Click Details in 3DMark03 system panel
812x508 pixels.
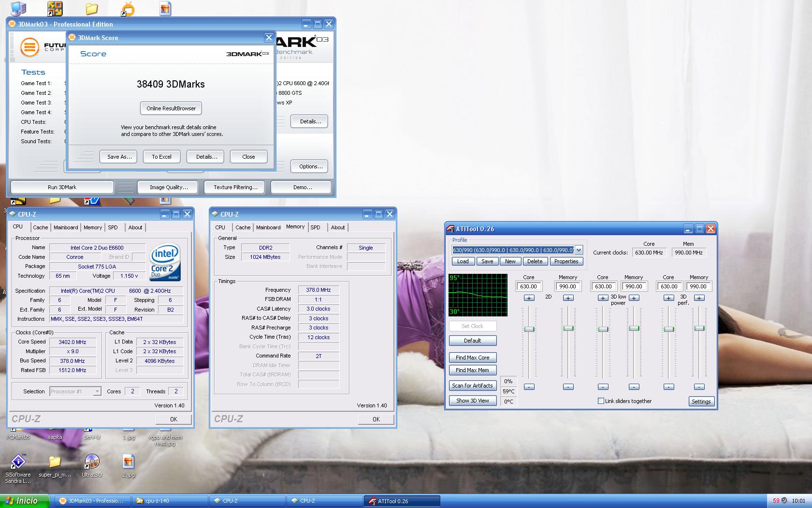pyautogui.click(x=309, y=121)
